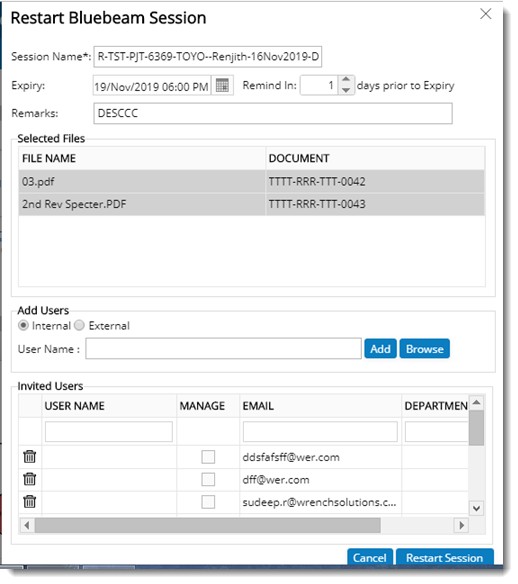
Task: Tick the Manage checkbox for dff@wer.com
Action: [x=208, y=479]
